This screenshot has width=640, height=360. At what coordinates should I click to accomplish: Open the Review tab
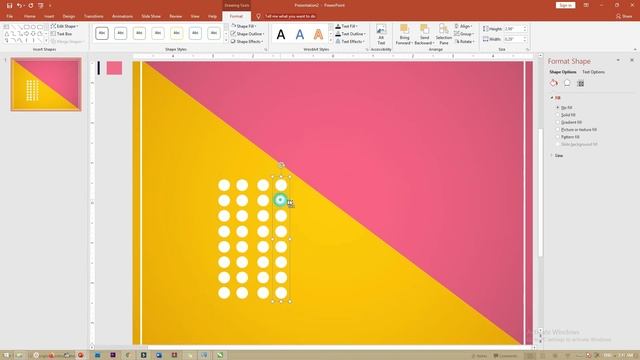pyautogui.click(x=176, y=16)
